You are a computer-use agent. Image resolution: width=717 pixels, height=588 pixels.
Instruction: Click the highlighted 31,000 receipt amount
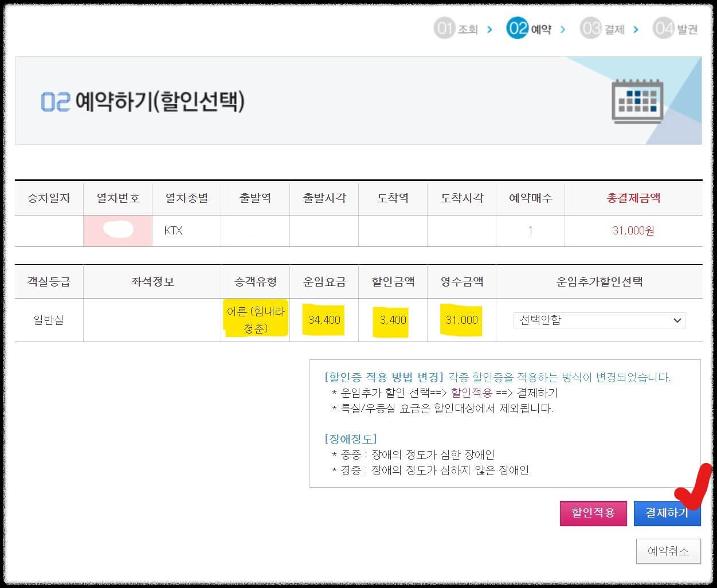[x=460, y=320]
